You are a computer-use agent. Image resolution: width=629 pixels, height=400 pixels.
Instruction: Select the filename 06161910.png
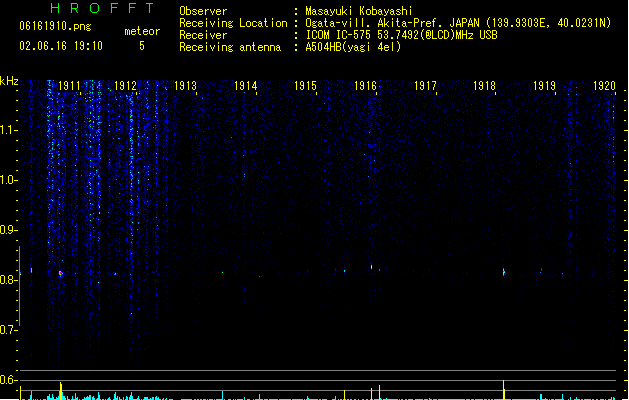click(55, 26)
